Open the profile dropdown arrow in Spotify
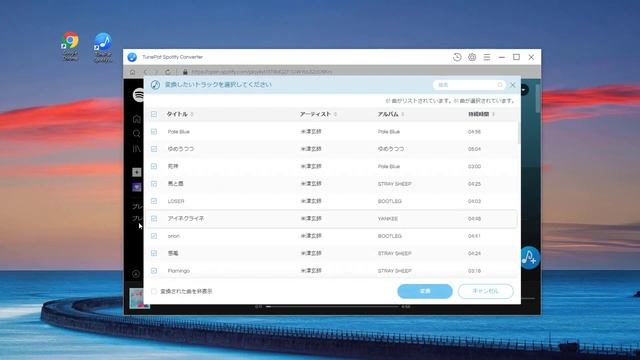Image resolution: width=640 pixels, height=360 pixels. point(524,90)
